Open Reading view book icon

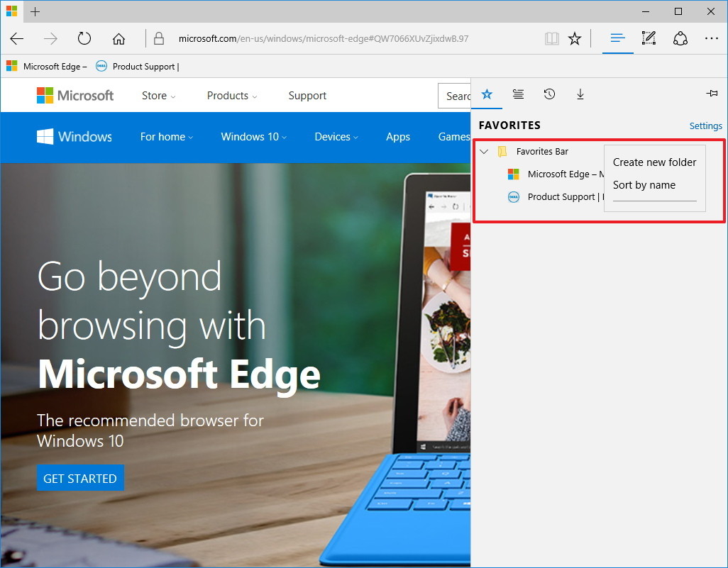tap(551, 38)
